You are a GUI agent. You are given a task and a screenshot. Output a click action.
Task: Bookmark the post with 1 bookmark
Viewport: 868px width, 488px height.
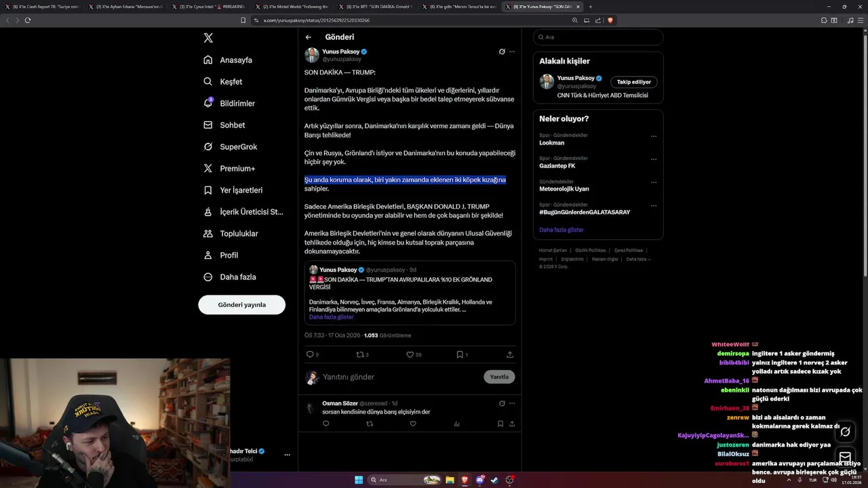(462, 354)
